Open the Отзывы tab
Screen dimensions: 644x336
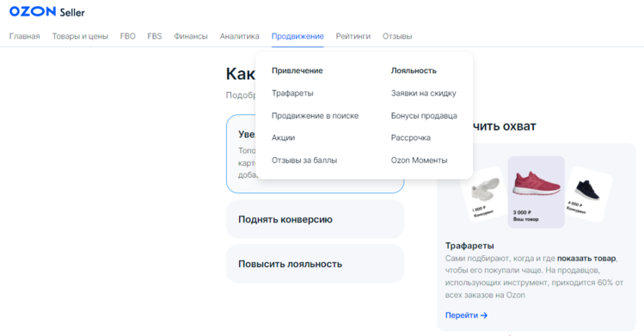coord(397,36)
